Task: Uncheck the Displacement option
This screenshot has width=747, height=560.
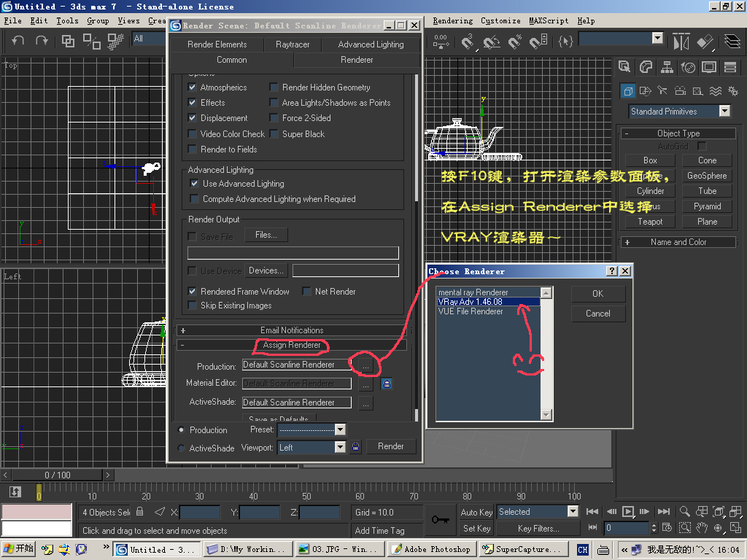Action: (192, 117)
